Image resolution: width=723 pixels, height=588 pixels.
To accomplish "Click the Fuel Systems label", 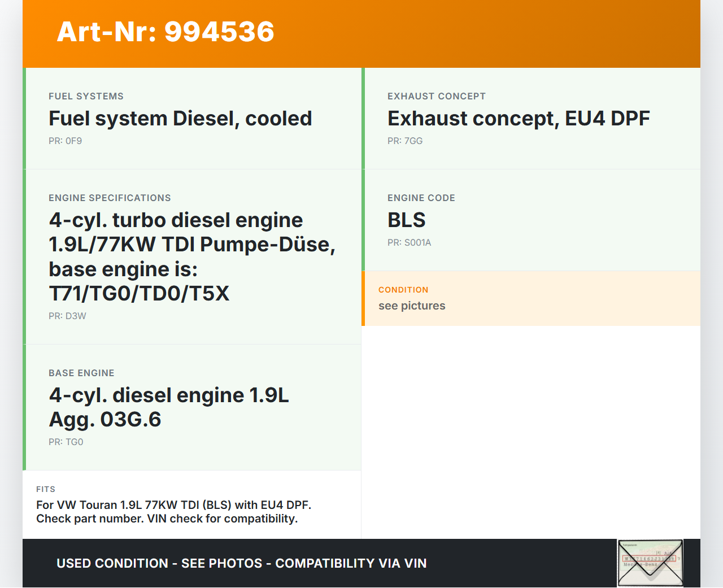I will [x=86, y=97].
